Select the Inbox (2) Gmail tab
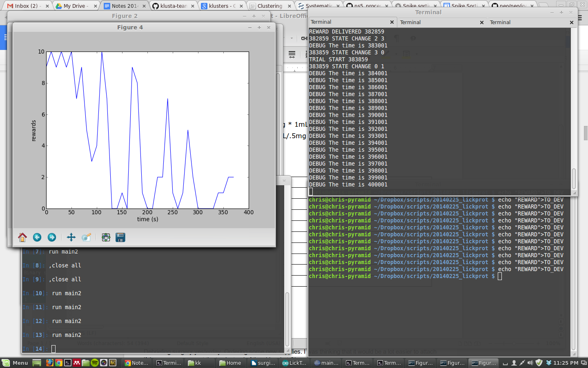This screenshot has width=588, height=368. (24, 6)
